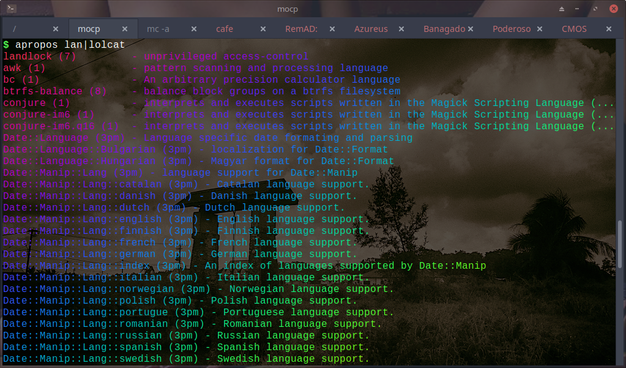
Task: Close the Poderoso tab
Action: (540, 29)
